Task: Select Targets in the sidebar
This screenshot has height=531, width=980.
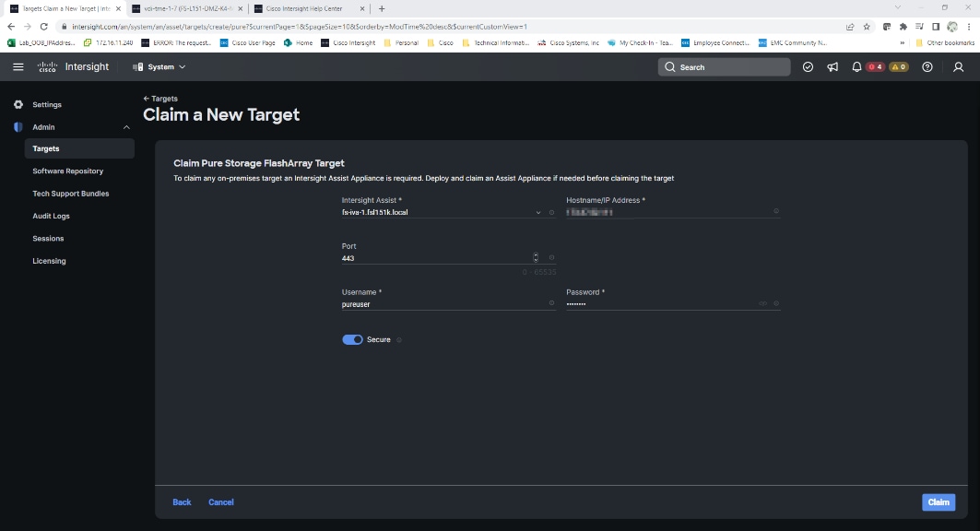Action: click(x=79, y=148)
